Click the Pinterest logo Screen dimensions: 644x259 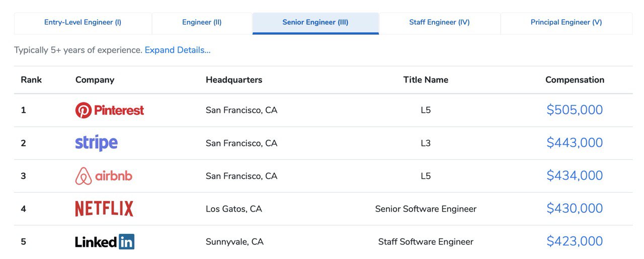pyautogui.click(x=110, y=110)
